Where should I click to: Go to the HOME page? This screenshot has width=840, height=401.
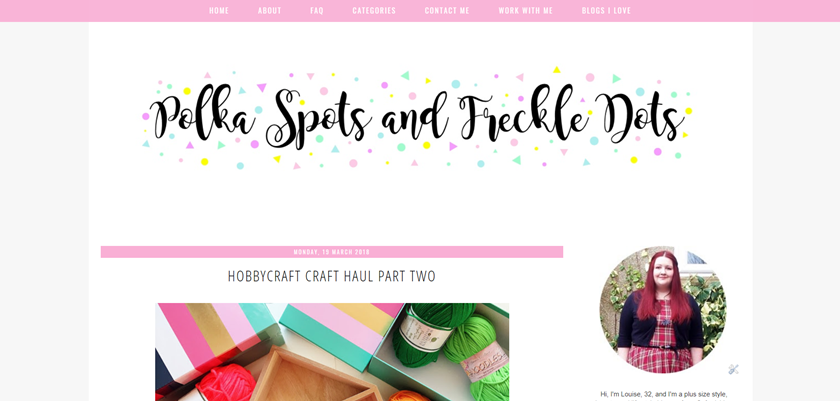pyautogui.click(x=219, y=11)
